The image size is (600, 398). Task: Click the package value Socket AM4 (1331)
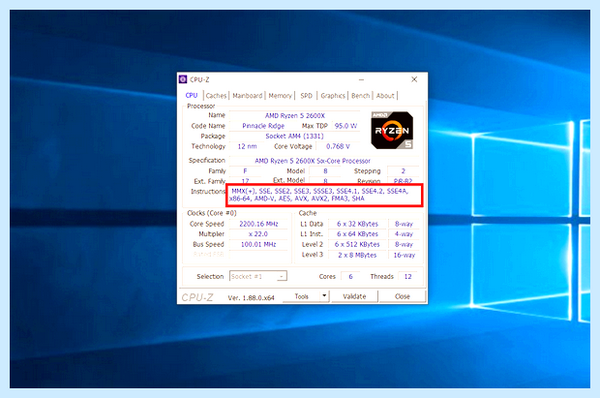[x=294, y=136]
